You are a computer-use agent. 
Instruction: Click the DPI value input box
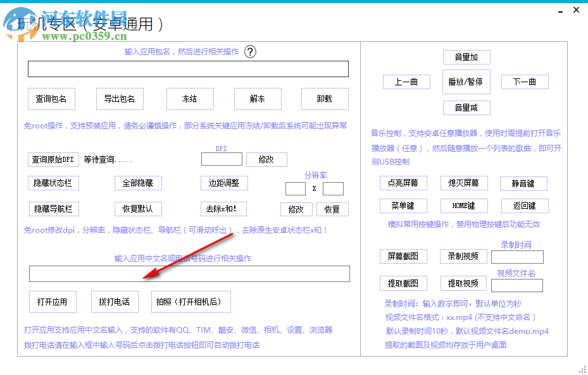222,159
